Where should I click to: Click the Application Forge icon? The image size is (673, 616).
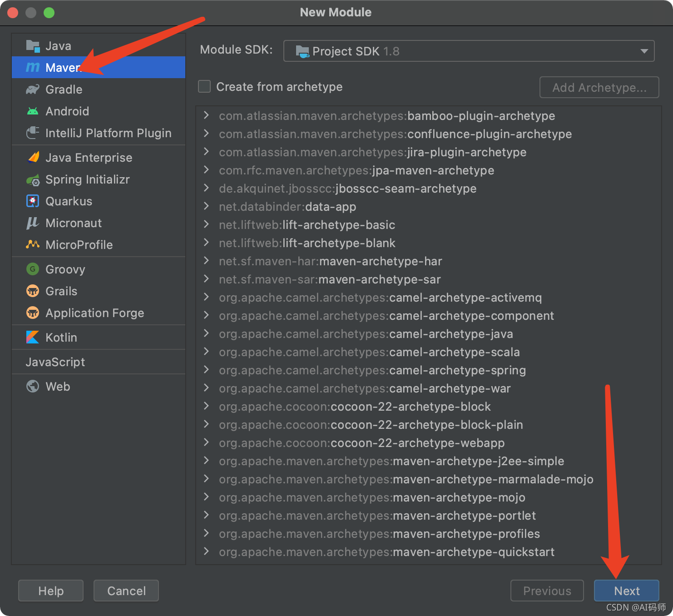(33, 313)
